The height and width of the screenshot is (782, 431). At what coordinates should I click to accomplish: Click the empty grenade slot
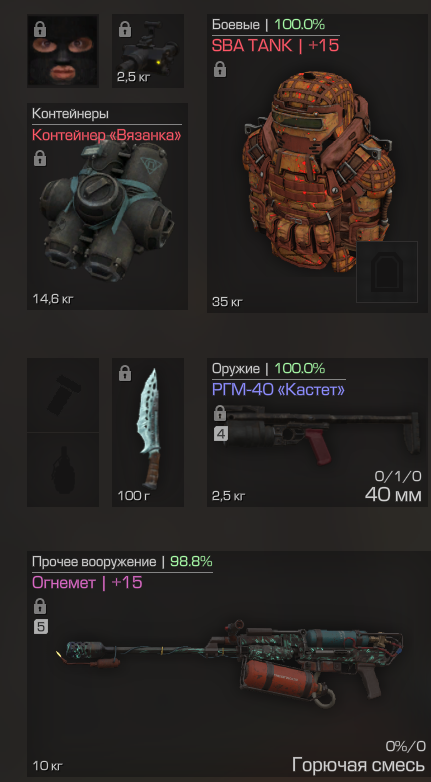(x=63, y=469)
